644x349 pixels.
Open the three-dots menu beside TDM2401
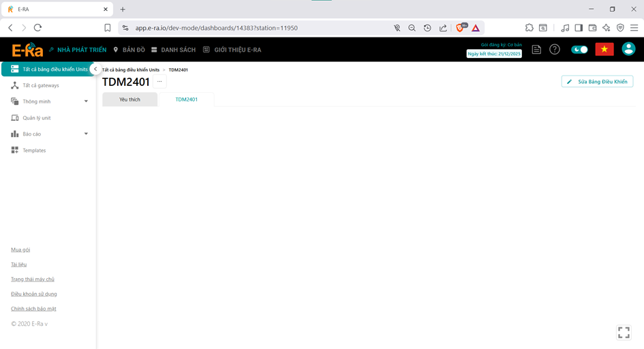[159, 82]
